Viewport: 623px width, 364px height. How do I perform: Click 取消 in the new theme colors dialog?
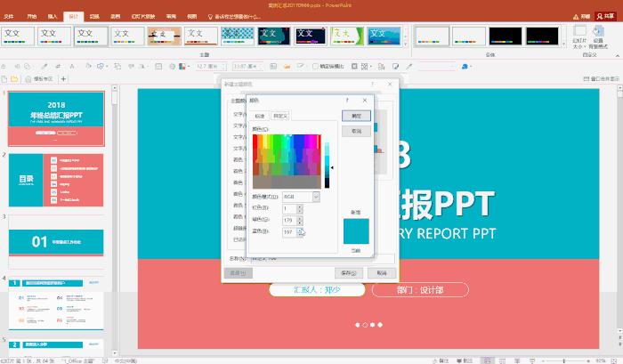coord(382,273)
